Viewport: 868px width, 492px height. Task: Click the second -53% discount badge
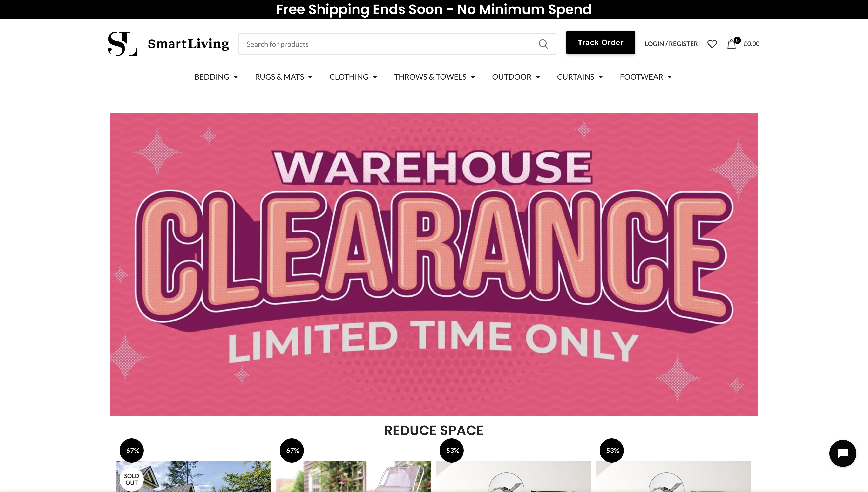[x=611, y=451]
